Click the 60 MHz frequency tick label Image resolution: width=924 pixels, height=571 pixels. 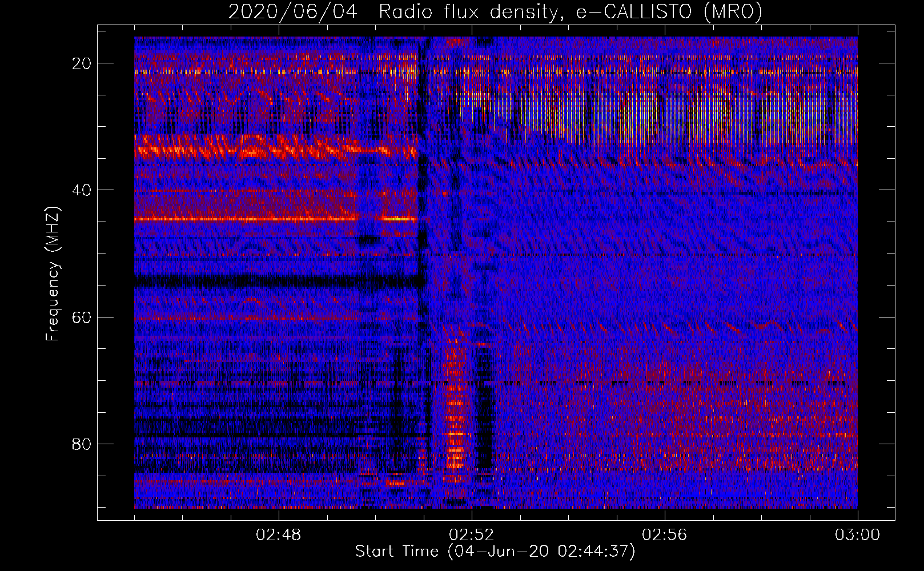[82, 317]
